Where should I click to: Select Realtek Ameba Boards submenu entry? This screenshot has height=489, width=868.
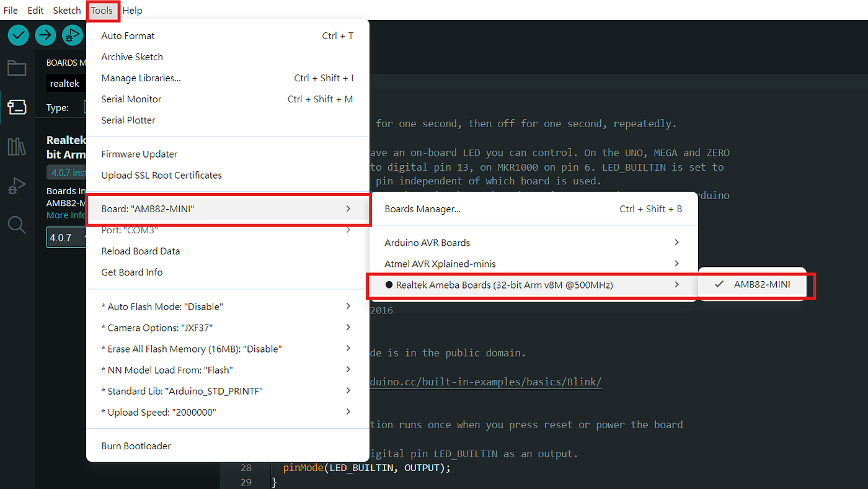point(534,285)
